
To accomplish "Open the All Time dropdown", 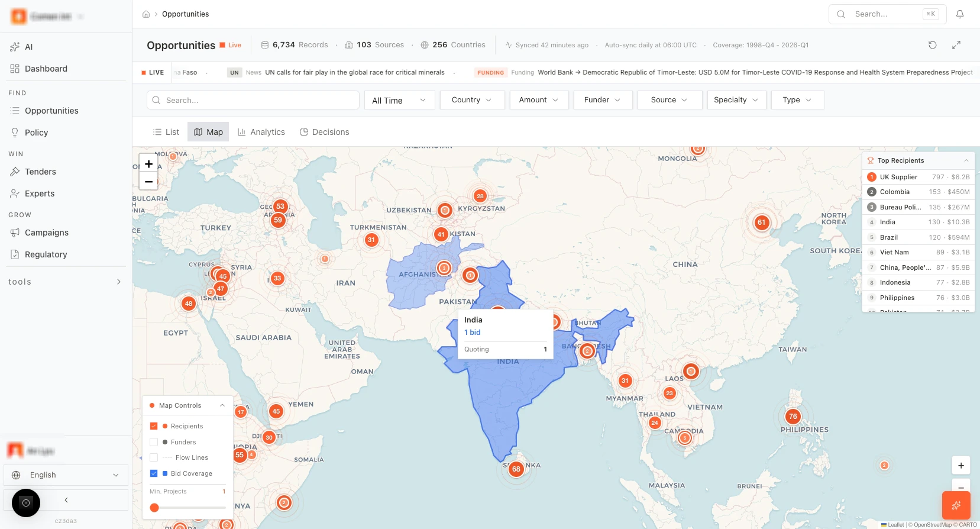I will click(x=400, y=100).
